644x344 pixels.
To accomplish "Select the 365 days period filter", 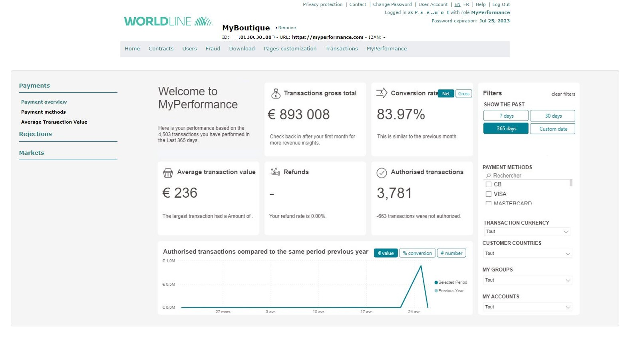I will pyautogui.click(x=506, y=128).
